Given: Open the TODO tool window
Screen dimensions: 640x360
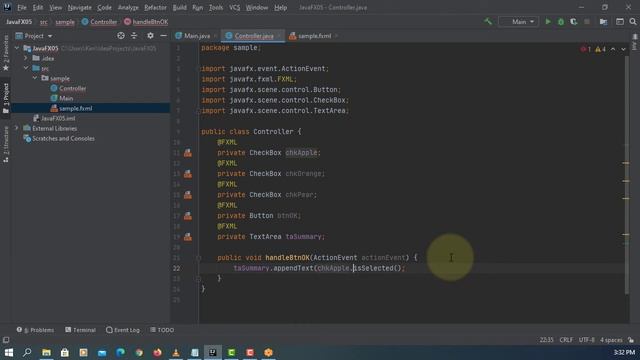Looking at the screenshot, I should pos(162,330).
